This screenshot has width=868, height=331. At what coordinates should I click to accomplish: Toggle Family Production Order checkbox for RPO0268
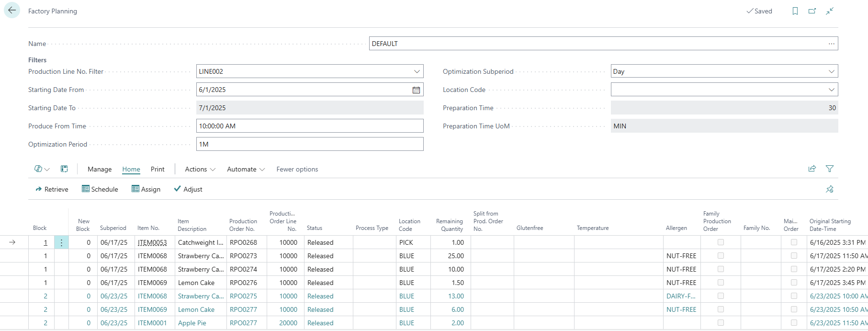pyautogui.click(x=721, y=242)
